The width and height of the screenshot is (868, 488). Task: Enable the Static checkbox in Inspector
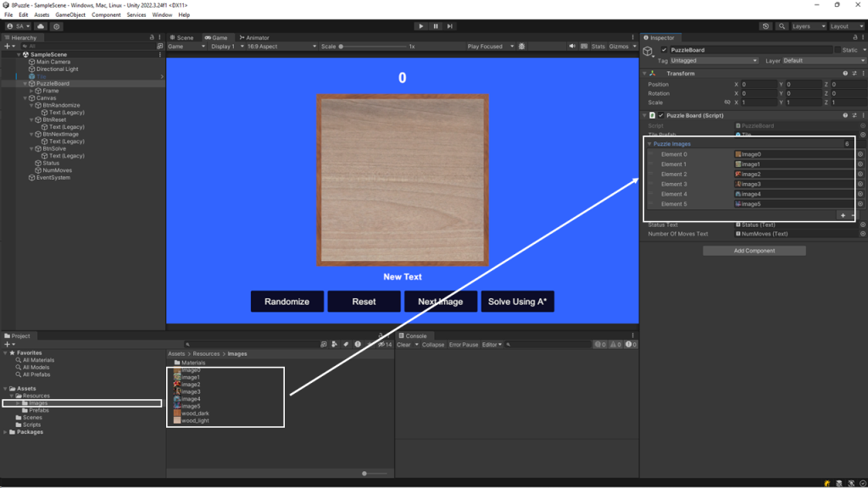click(x=837, y=50)
